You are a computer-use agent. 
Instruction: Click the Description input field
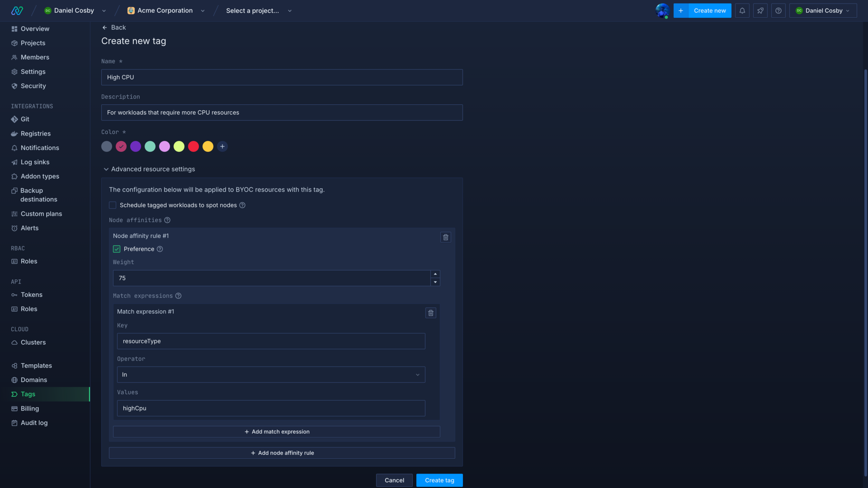coord(282,113)
